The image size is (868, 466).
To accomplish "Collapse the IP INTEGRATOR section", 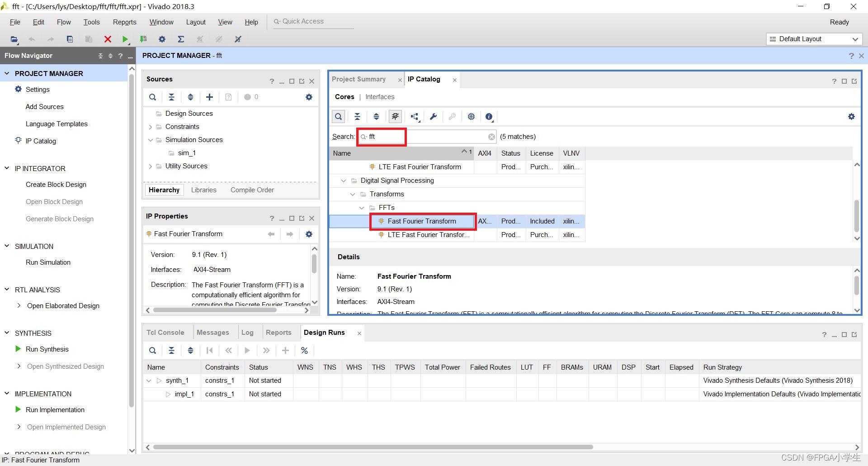I will pyautogui.click(x=7, y=168).
